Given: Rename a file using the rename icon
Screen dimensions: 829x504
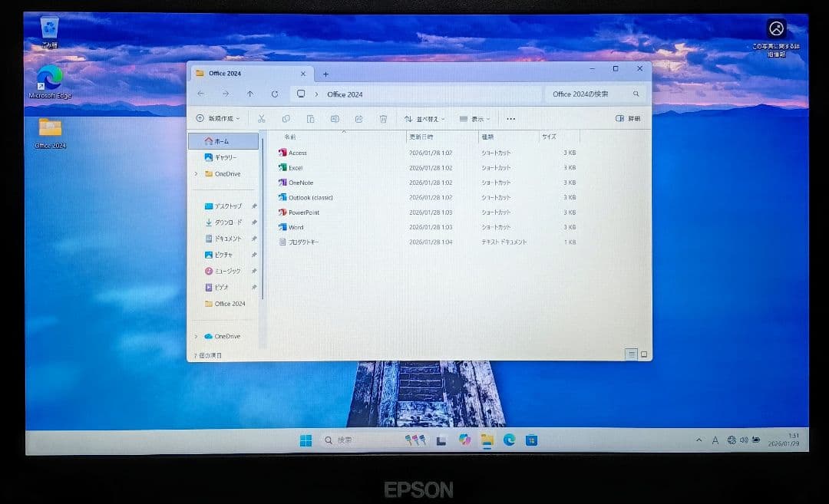Looking at the screenshot, I should click(333, 119).
